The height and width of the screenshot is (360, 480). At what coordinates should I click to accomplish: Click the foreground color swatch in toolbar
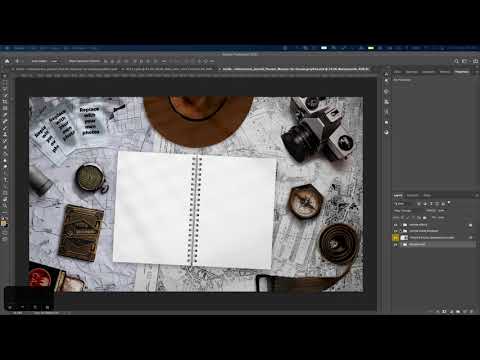coord(4,223)
